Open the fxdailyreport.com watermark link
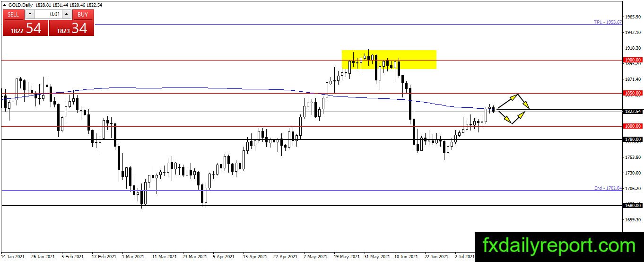644x262 pixels. tap(559, 246)
